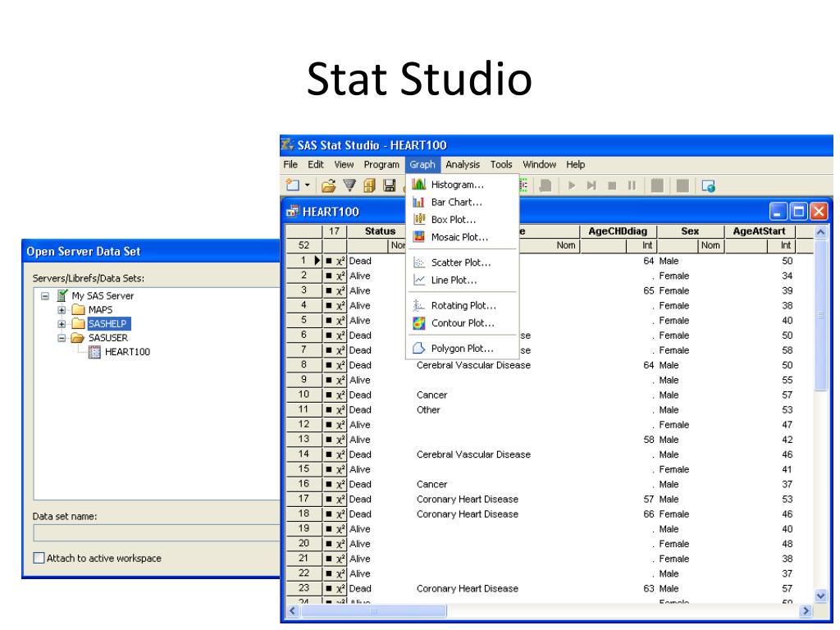
Task: Toggle the marker square in row 14
Action: [328, 454]
